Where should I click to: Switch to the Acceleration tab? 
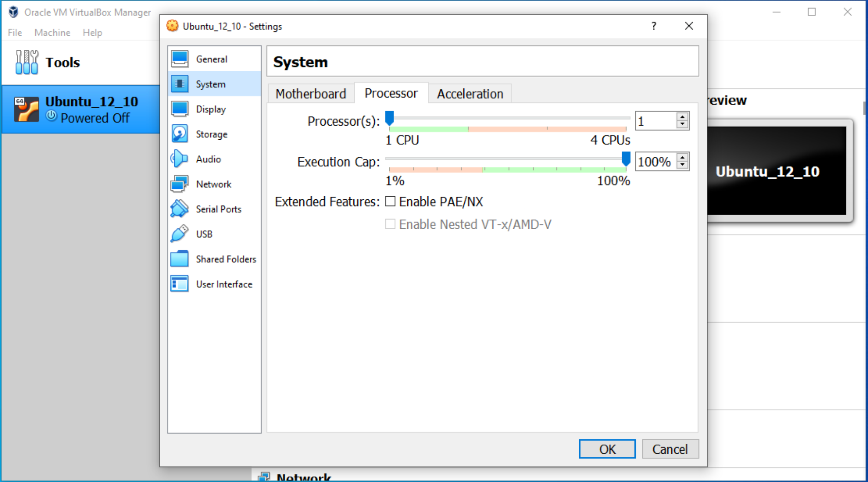[x=470, y=93]
